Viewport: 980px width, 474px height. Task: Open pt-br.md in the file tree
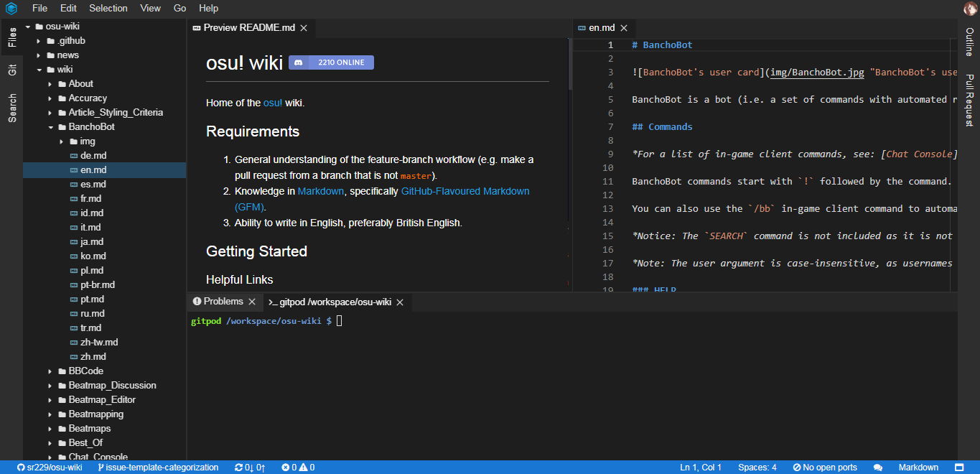(x=104, y=285)
